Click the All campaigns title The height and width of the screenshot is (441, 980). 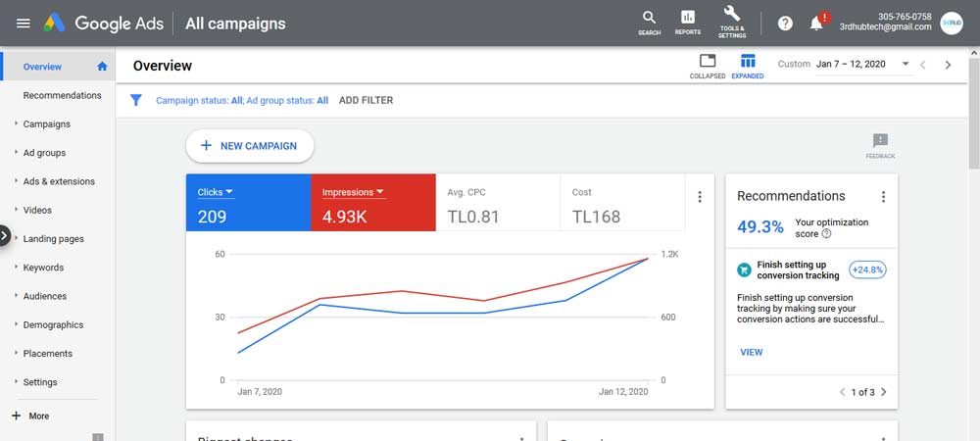point(235,24)
